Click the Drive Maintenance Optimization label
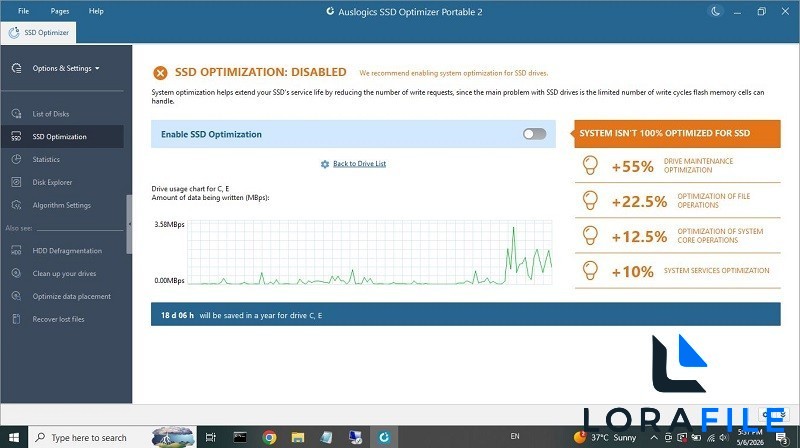The width and height of the screenshot is (800, 448). (698, 165)
